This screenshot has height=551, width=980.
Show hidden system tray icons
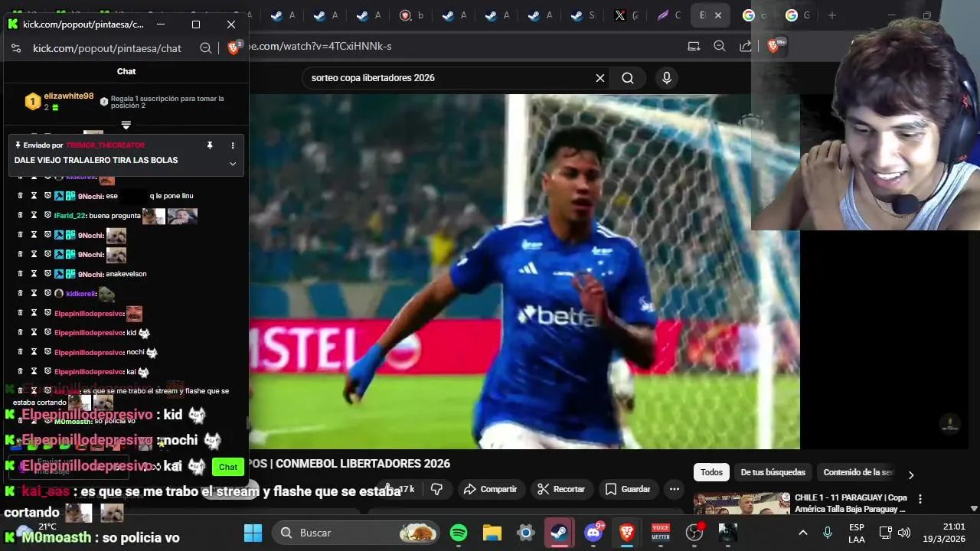(x=802, y=533)
